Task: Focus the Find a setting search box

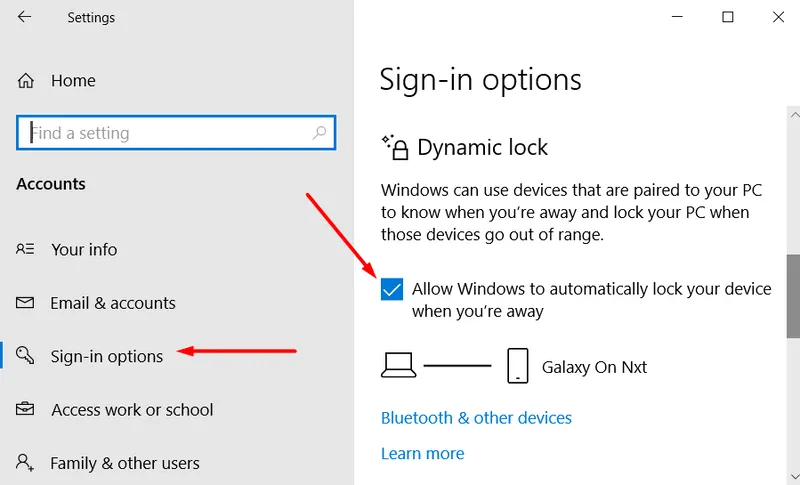Action: [176, 133]
